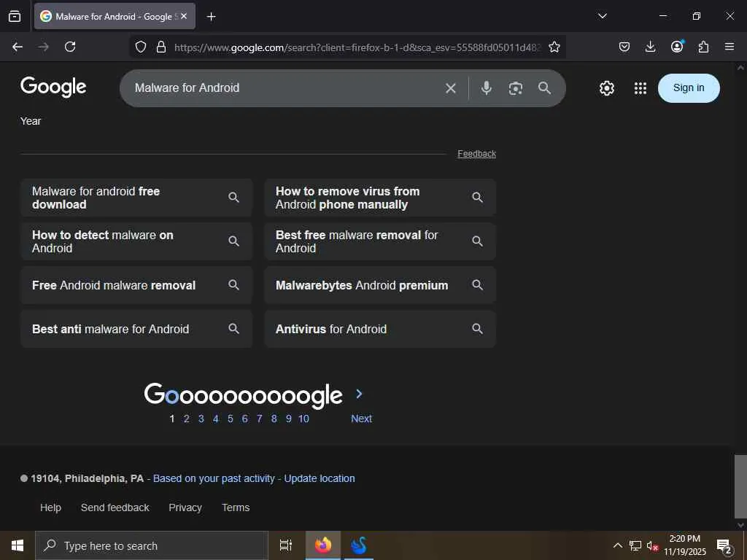Screen dimensions: 747x560
Task: Open the notification center icon
Action: 724,546
